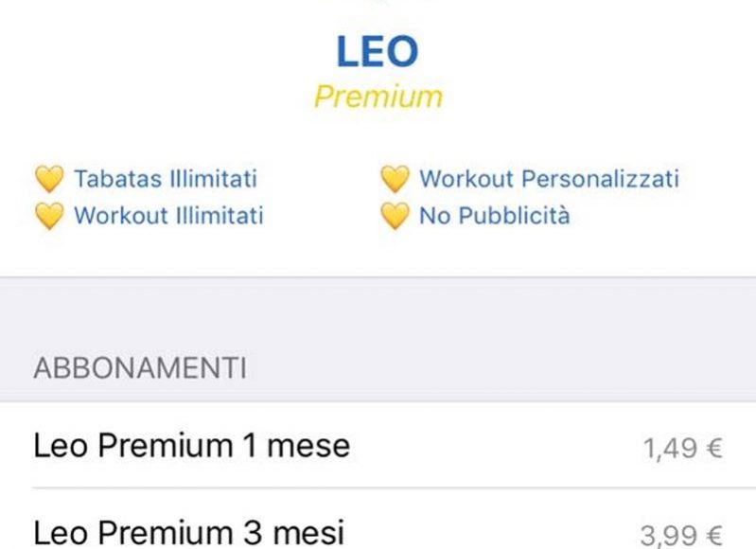Click the yellow Premium subtitle
Image resolution: width=756 pixels, height=549 pixels.
pyautogui.click(x=378, y=97)
